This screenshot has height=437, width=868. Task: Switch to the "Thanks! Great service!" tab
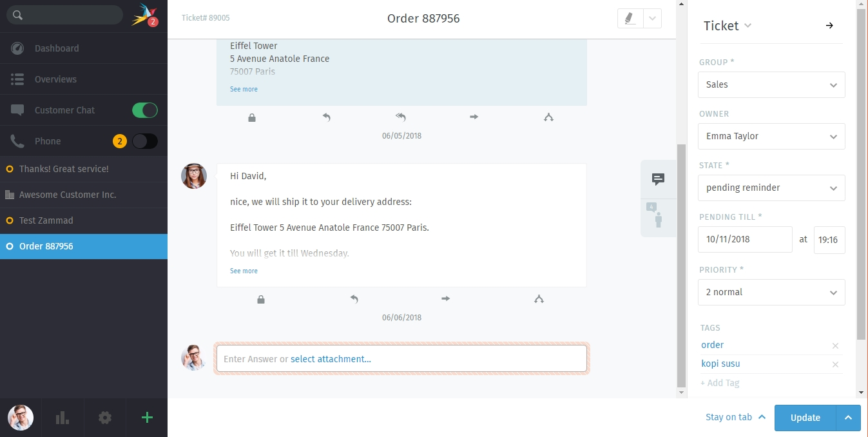pos(84,169)
